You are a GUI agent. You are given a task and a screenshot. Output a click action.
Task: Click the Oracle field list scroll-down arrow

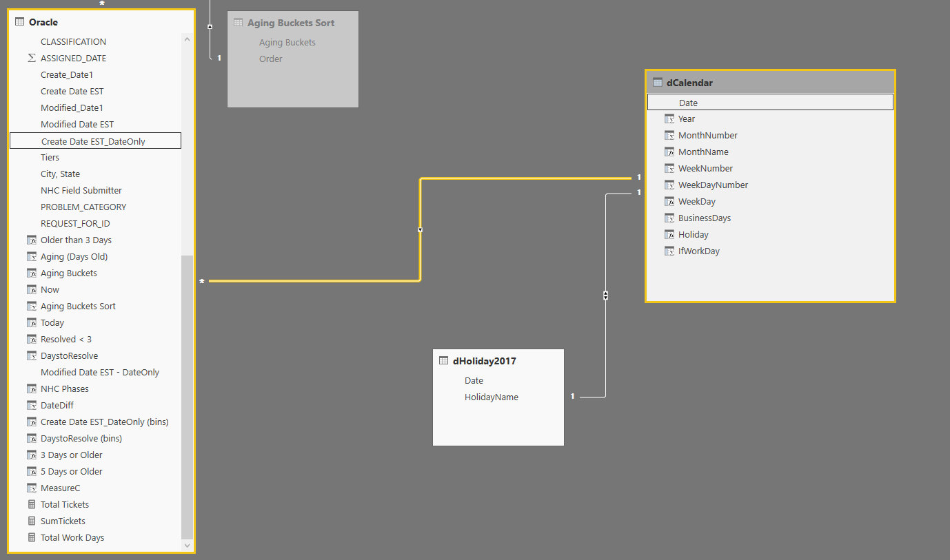pos(187,545)
